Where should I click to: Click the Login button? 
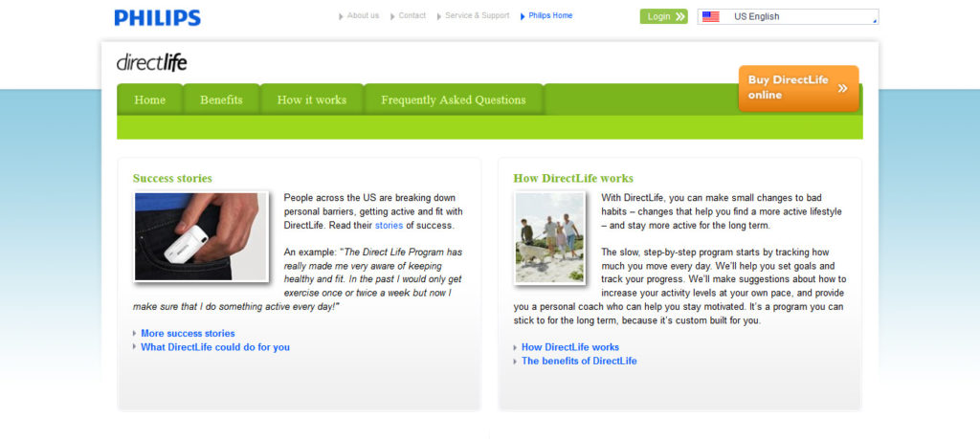point(664,17)
